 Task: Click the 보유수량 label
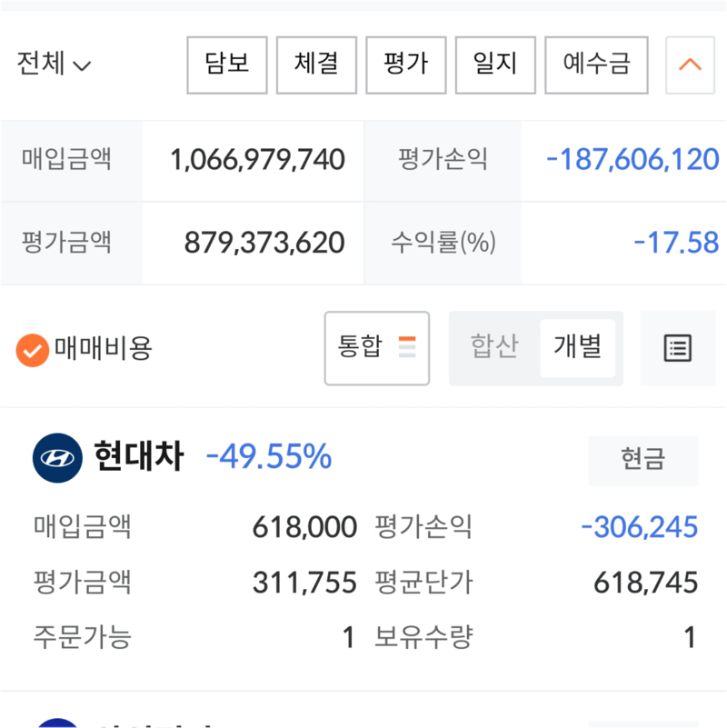click(423, 637)
